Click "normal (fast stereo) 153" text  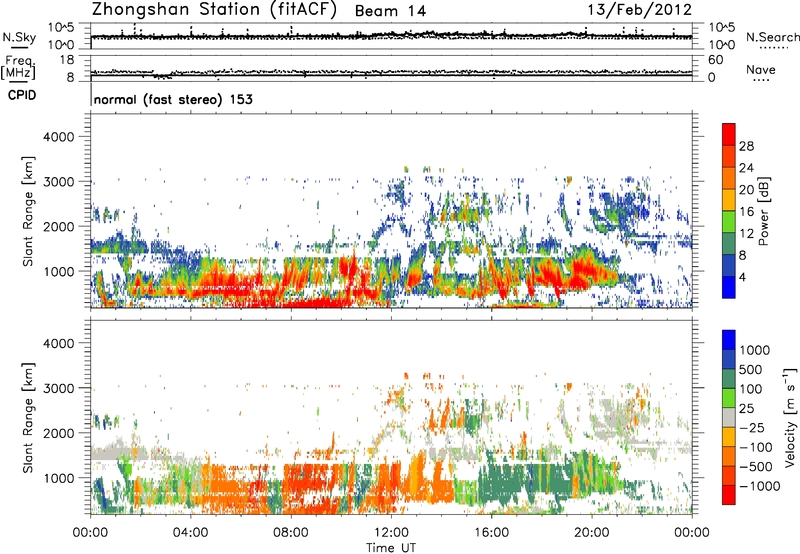tap(173, 99)
